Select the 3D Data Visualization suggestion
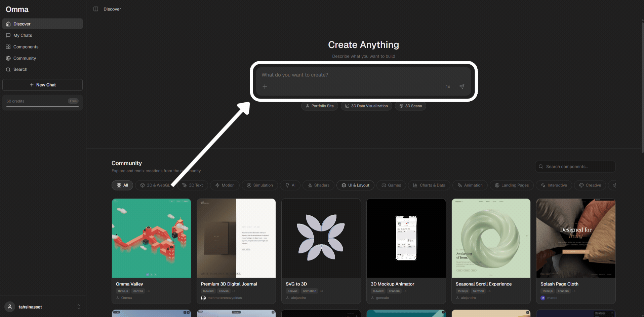The image size is (644, 317). point(366,106)
